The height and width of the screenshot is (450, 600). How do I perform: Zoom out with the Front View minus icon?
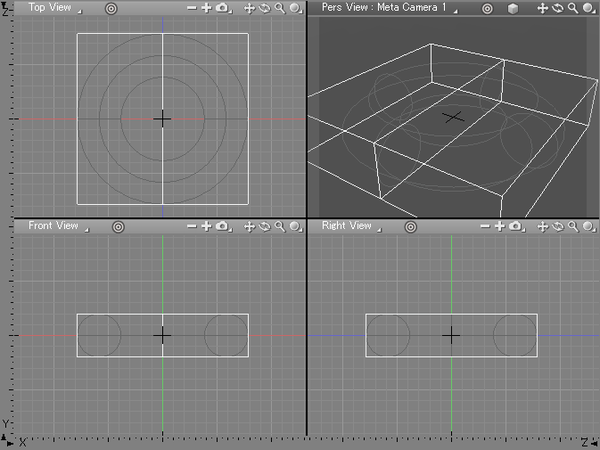pyautogui.click(x=192, y=227)
